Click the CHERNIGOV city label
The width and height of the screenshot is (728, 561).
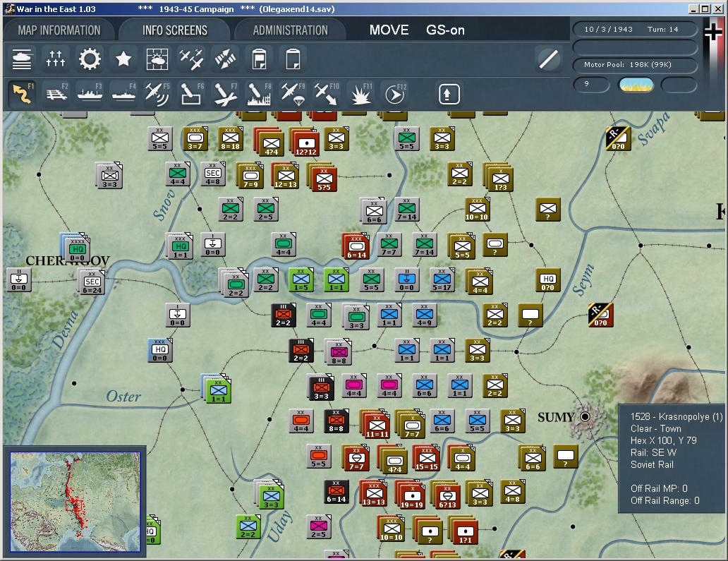pos(68,260)
